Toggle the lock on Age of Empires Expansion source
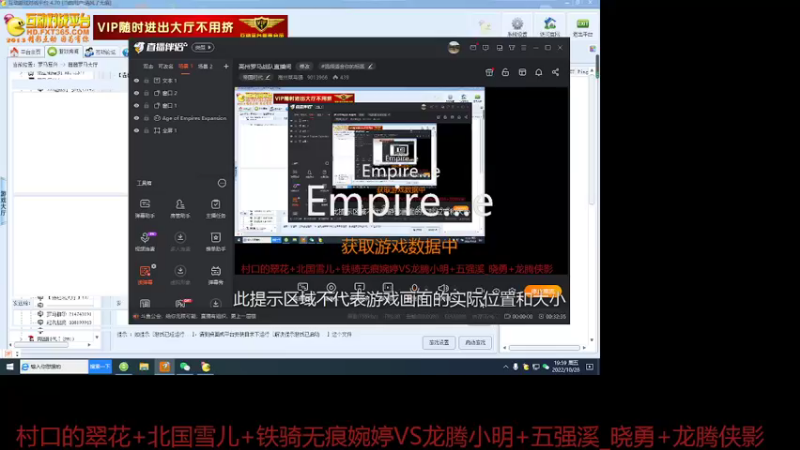Viewport: 800px width, 450px height. (146, 118)
